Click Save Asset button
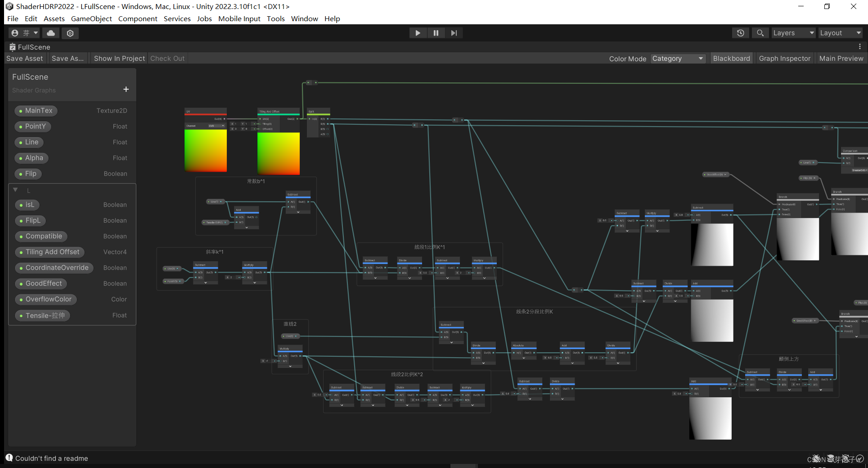The height and width of the screenshot is (468, 868). (25, 59)
